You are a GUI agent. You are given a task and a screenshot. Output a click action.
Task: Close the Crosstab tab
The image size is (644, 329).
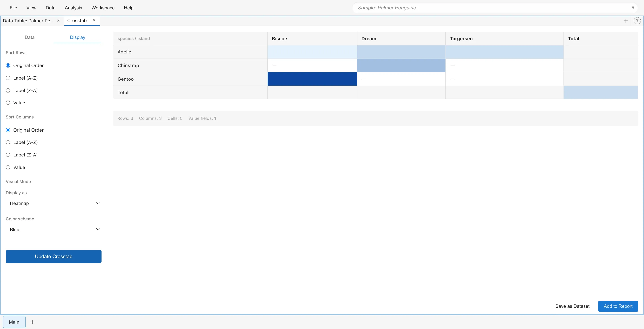94,20
